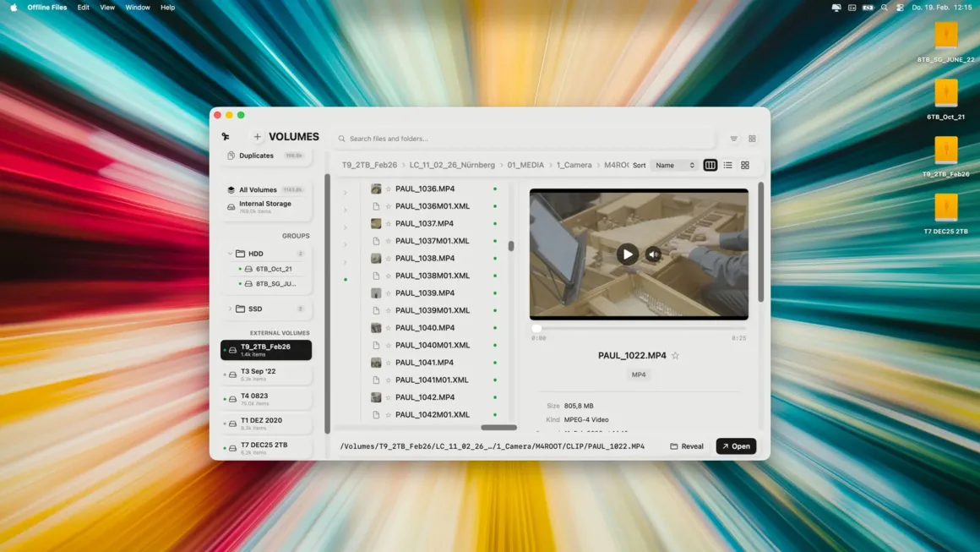Favorite PAUL_1022.MP4 with the star
This screenshot has height=552, width=980.
(675, 355)
